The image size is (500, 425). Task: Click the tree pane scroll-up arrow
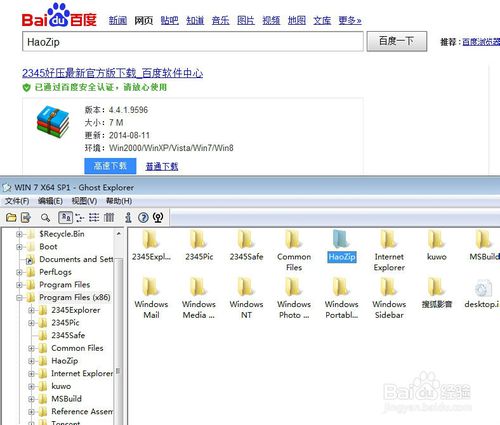point(119,234)
